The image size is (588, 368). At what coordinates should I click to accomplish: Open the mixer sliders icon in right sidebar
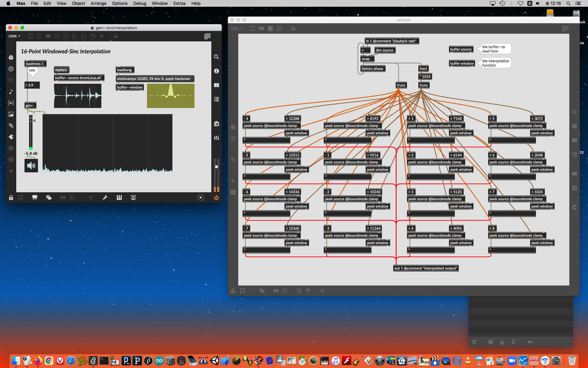pos(216,138)
